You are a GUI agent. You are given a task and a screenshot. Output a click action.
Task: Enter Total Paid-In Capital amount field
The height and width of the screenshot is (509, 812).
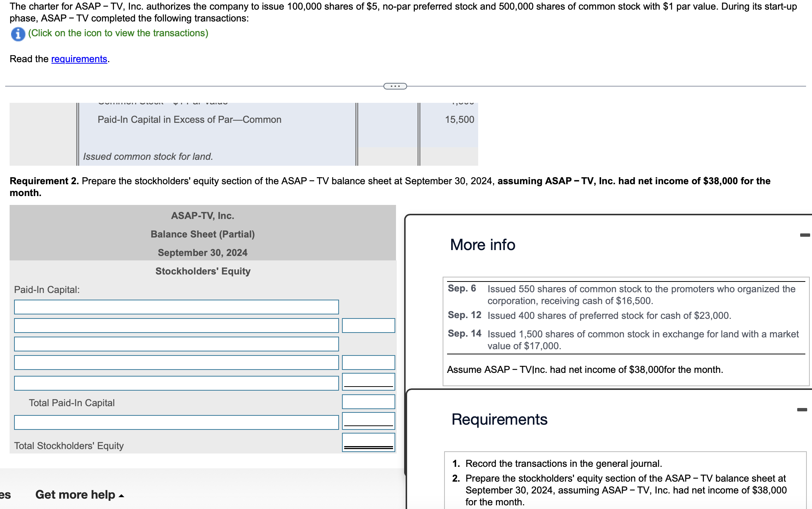tap(368, 402)
